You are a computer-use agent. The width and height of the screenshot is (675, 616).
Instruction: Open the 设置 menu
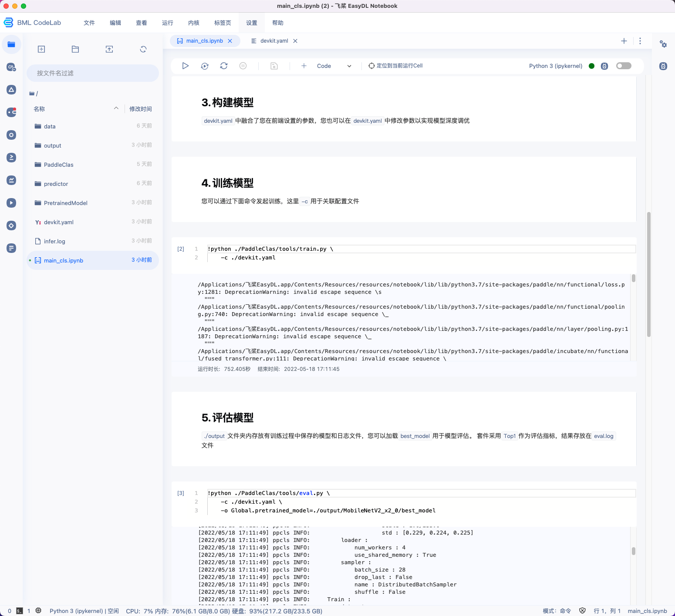pos(252,23)
